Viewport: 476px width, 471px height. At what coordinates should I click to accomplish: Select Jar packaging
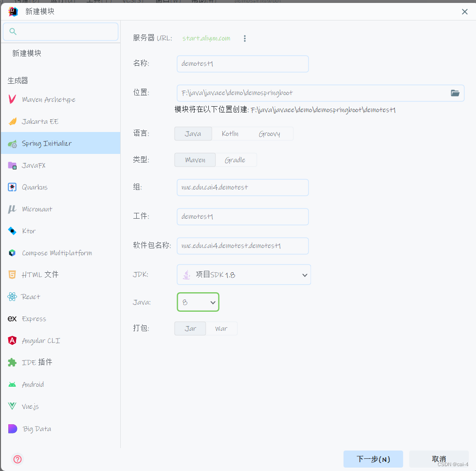pyautogui.click(x=190, y=328)
